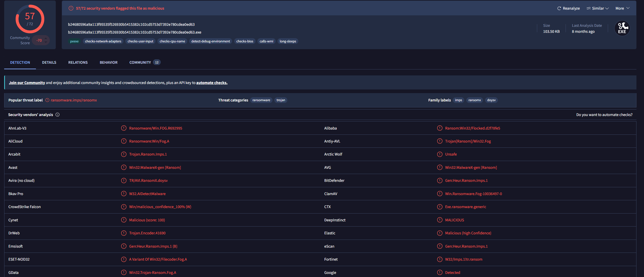Click the checks-network-adapters tag
This screenshot has height=277, width=644.
coord(103,41)
